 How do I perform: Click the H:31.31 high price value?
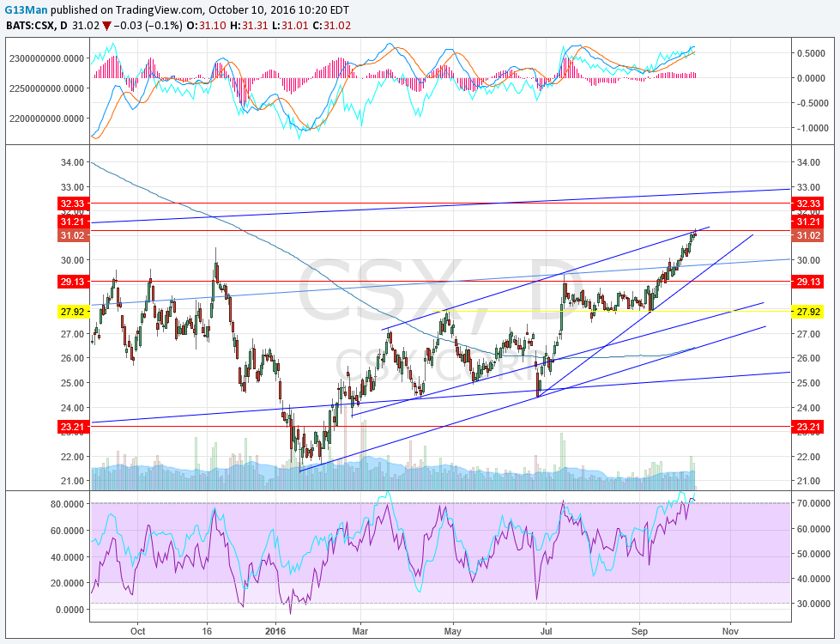click(x=249, y=25)
